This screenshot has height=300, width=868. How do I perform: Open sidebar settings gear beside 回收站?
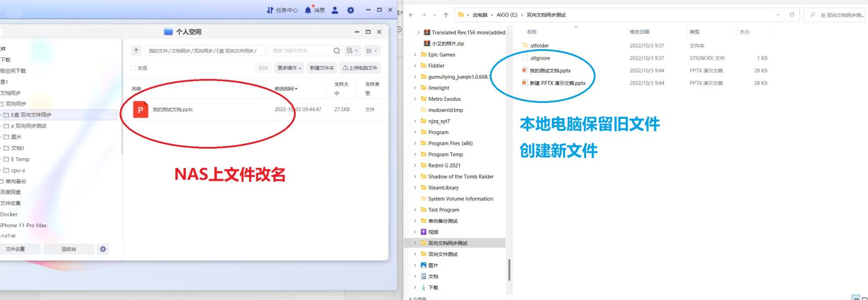(x=103, y=249)
